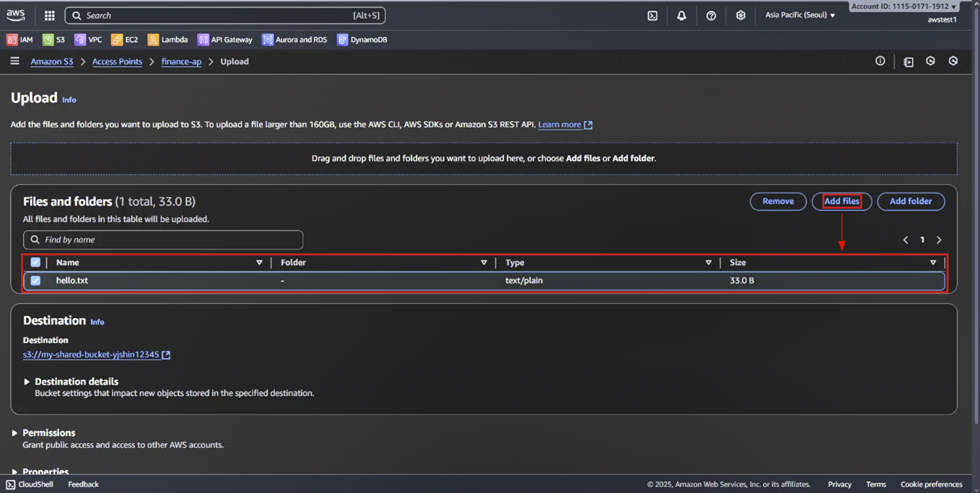Sort by Folder column arrow

pos(483,263)
